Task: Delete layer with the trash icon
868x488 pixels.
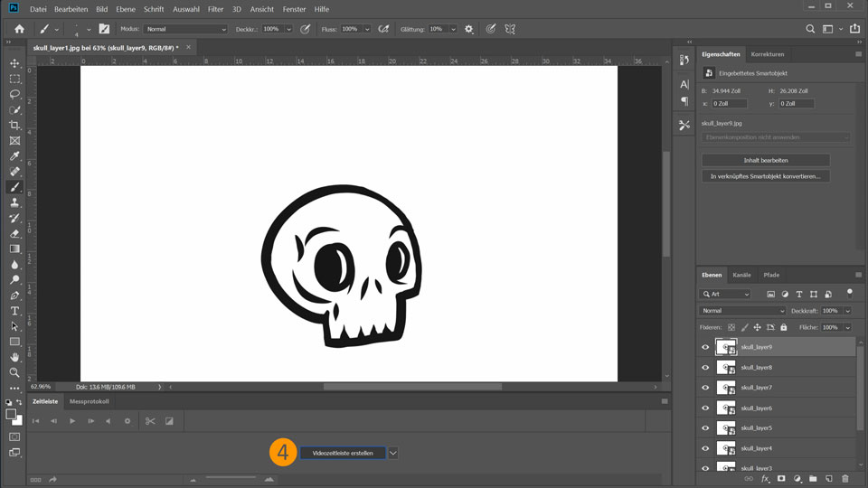Action: 845,479
